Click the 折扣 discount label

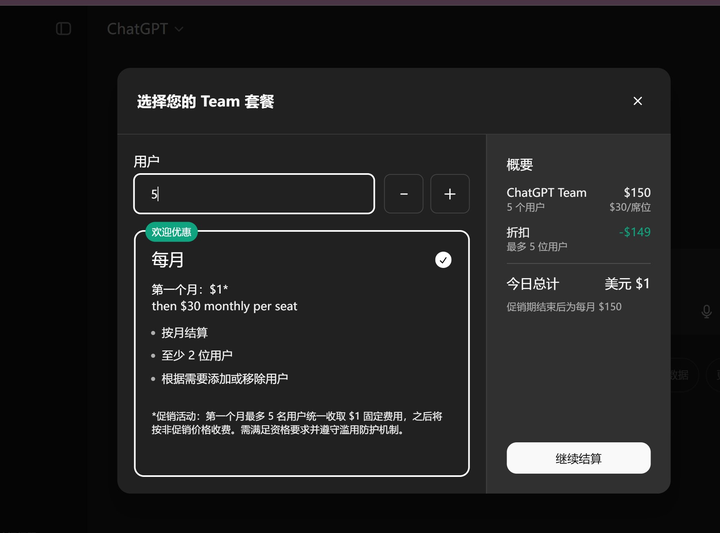[x=518, y=232]
